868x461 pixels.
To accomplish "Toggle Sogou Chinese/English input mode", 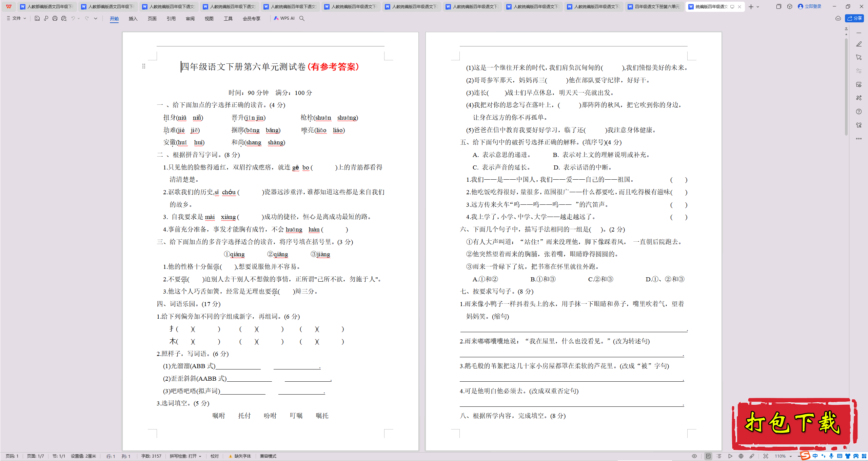I will tap(815, 456).
